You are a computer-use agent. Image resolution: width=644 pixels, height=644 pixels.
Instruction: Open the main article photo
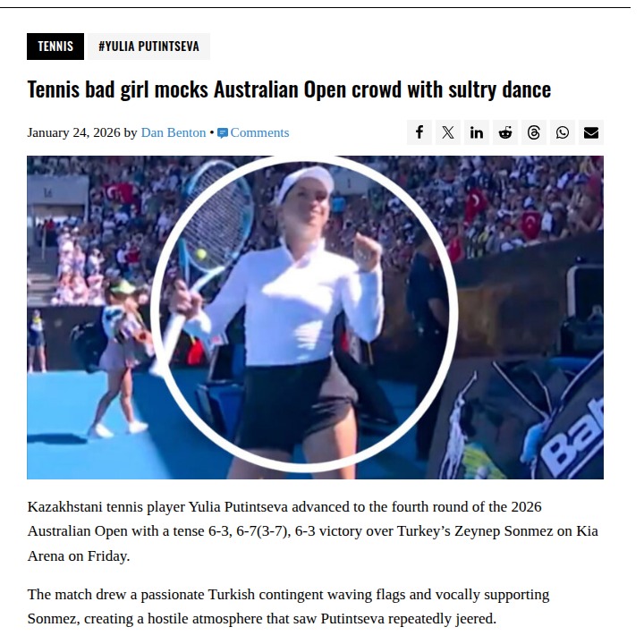[315, 318]
